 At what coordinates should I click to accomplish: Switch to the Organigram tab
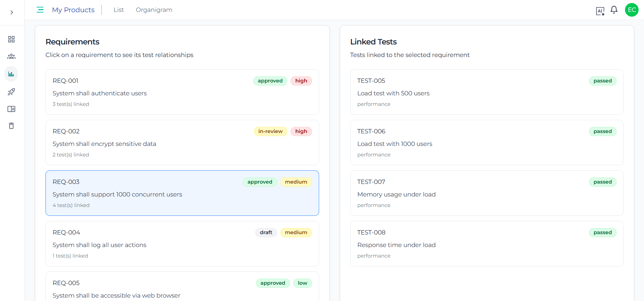point(154,10)
